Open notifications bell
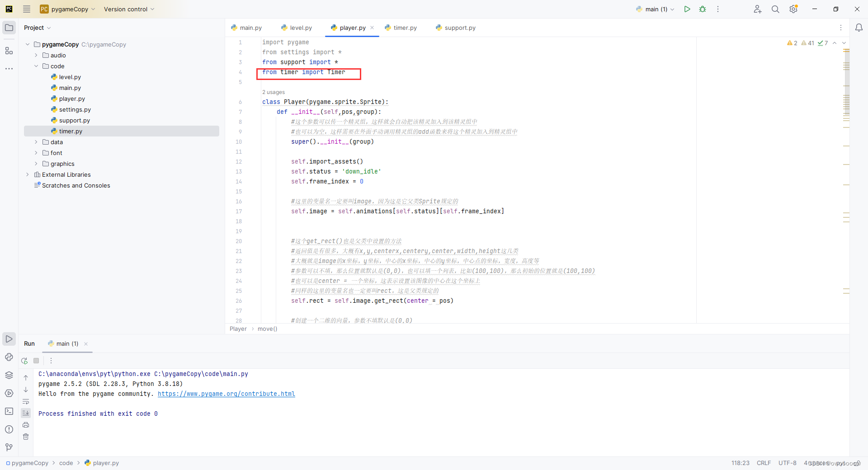The width and height of the screenshot is (868, 470). (x=859, y=28)
